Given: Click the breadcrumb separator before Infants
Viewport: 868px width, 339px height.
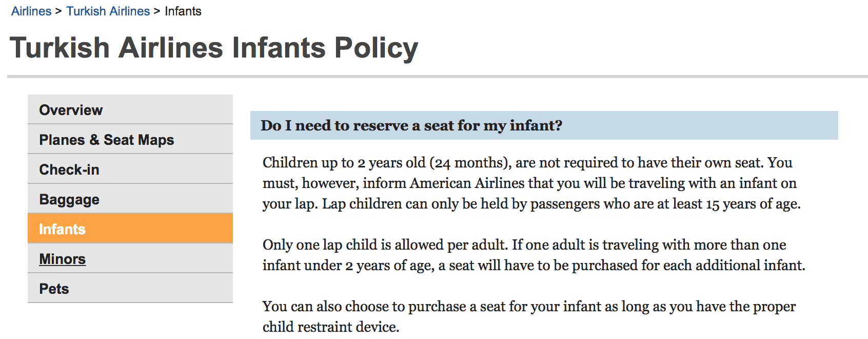Looking at the screenshot, I should click(157, 11).
